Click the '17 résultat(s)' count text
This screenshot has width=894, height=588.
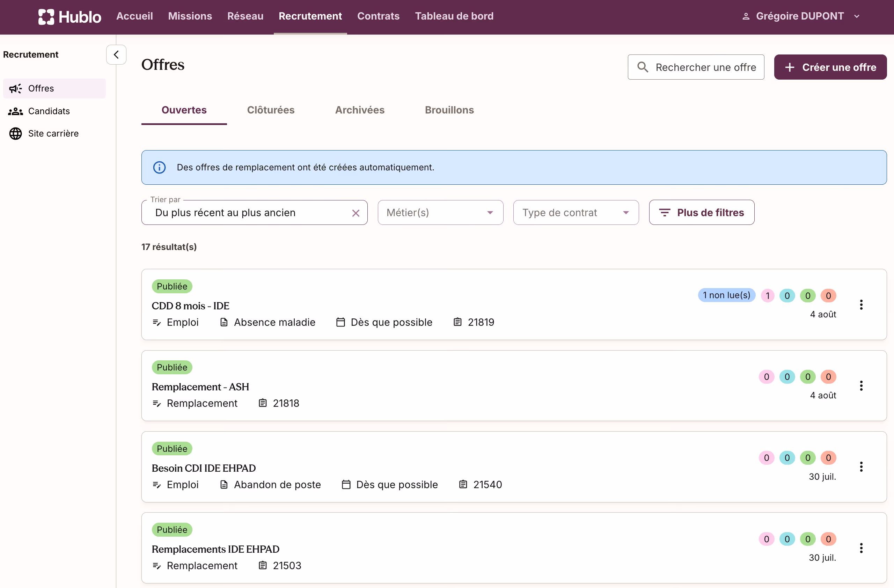[169, 247]
